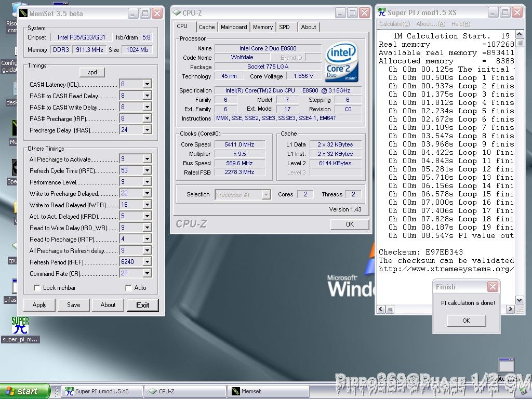532x399 pixels.
Task: Open the About menu in Super PI
Action: pyautogui.click(x=431, y=24)
